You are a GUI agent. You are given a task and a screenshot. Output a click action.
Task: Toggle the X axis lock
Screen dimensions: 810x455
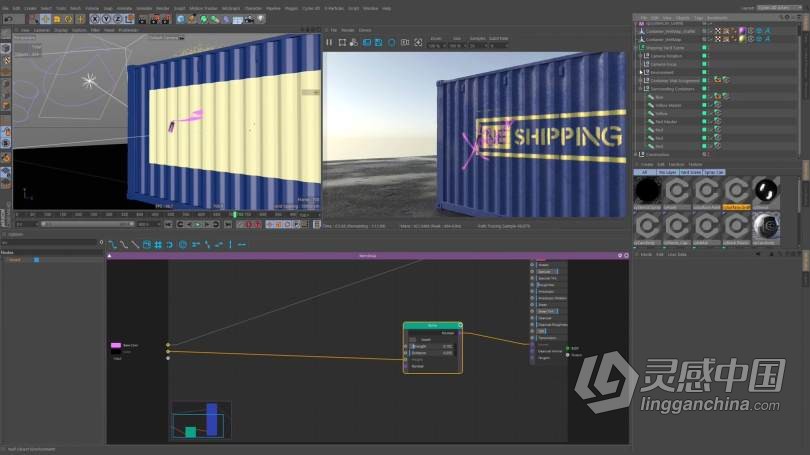click(95, 19)
